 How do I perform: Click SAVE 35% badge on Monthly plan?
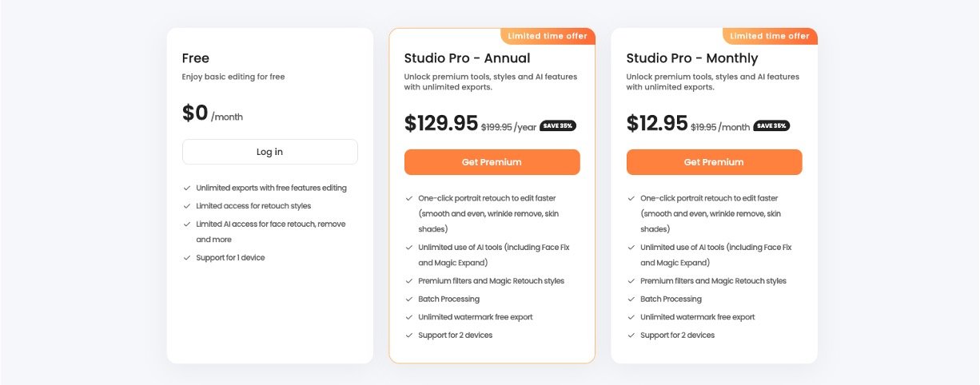click(772, 125)
